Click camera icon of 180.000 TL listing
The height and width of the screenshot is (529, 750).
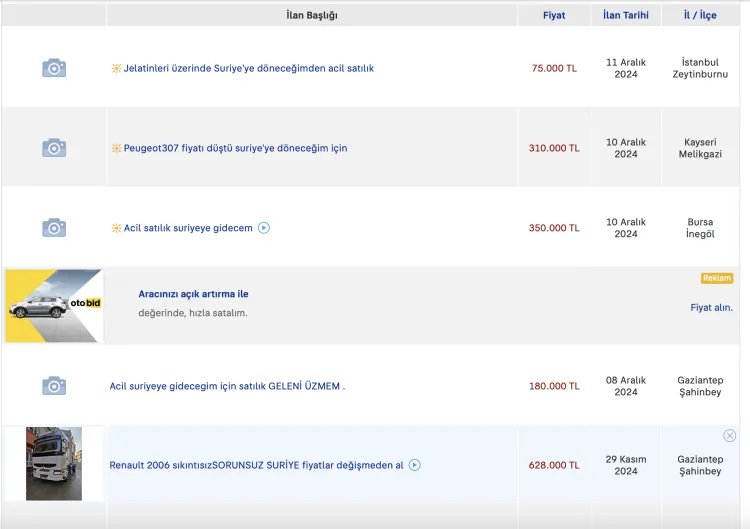point(54,386)
